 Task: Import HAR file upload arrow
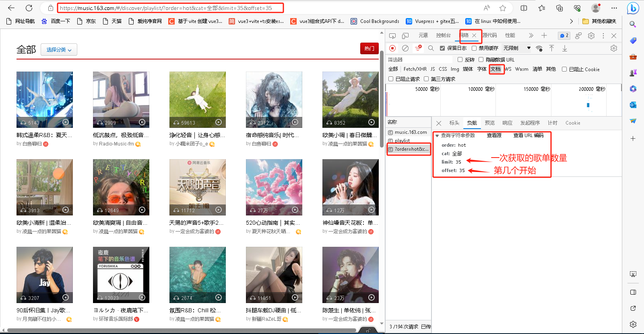coord(552,48)
